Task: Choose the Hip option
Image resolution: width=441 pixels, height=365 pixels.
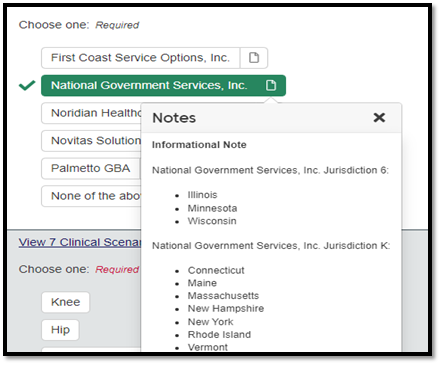Action: click(x=60, y=330)
